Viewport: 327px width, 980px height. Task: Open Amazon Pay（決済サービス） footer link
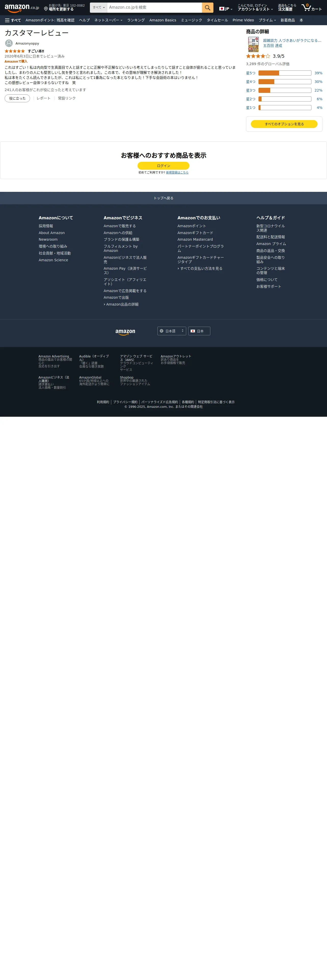click(125, 270)
